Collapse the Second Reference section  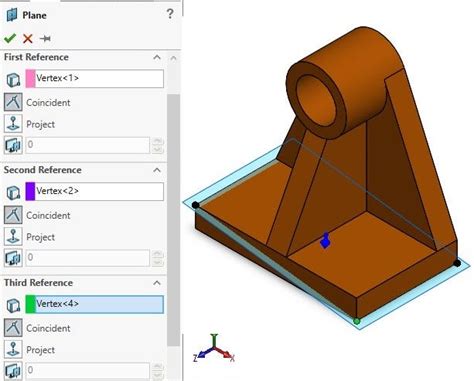click(157, 170)
